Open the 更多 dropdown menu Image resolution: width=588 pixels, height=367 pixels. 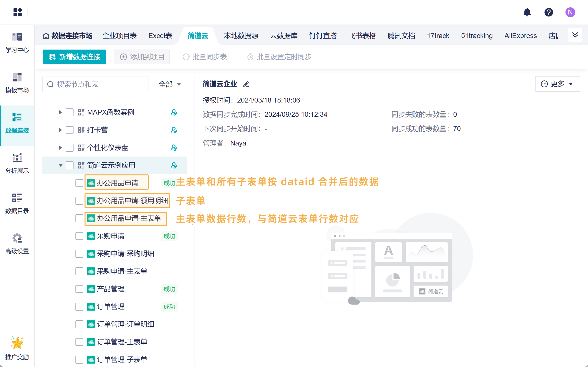tap(557, 84)
